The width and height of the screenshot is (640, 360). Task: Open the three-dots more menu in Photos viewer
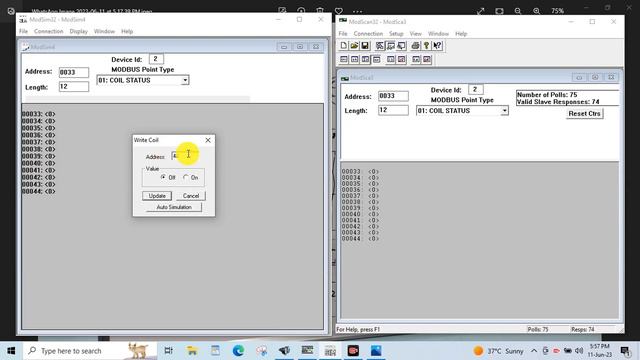coord(358,11)
